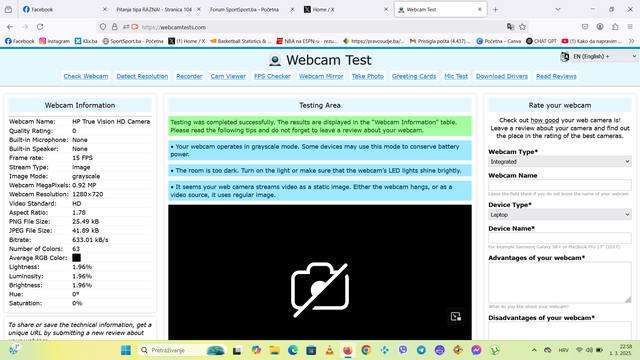640x360 pixels.
Task: Show more bookmarks with the double chevron
Action: [631, 41]
